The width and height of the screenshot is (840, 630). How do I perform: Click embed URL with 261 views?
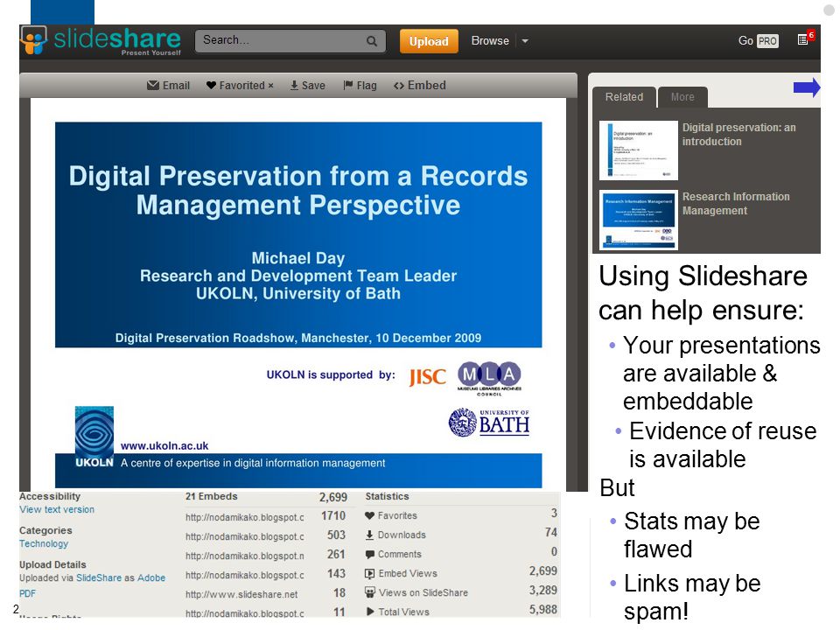click(x=245, y=556)
